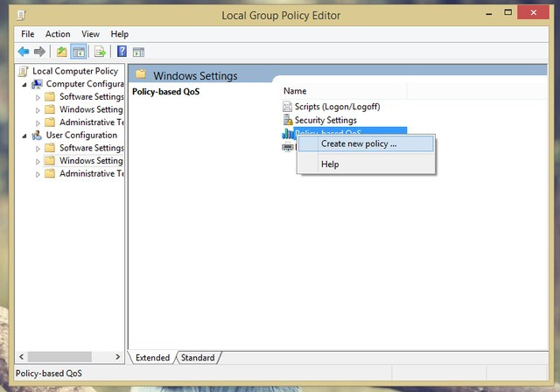The height and width of the screenshot is (392, 560).
Task: Select Security Settings list item
Action: click(x=325, y=120)
